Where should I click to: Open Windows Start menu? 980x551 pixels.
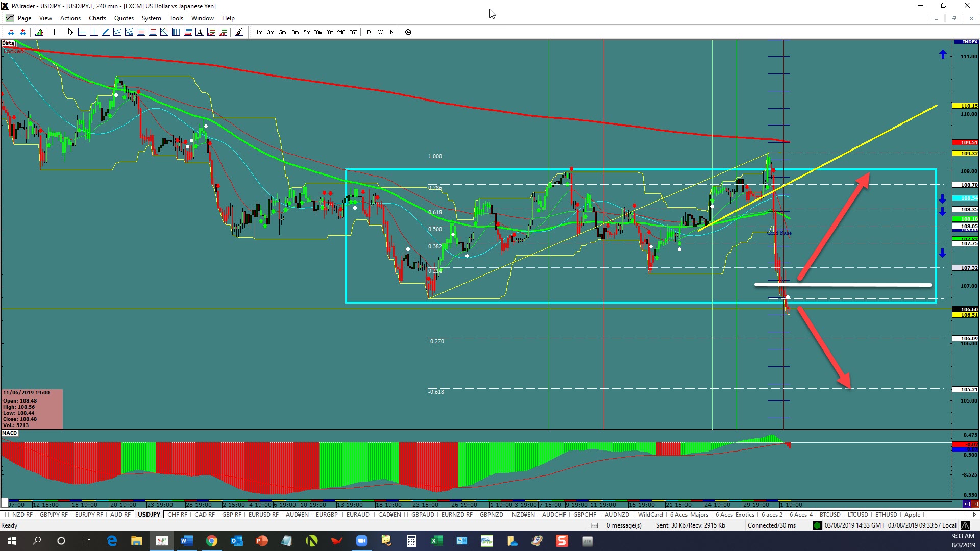tap(12, 541)
